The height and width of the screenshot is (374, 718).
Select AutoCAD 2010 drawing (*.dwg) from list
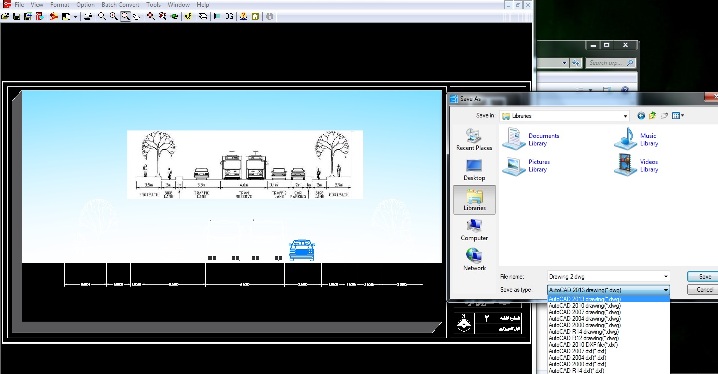[585, 305]
